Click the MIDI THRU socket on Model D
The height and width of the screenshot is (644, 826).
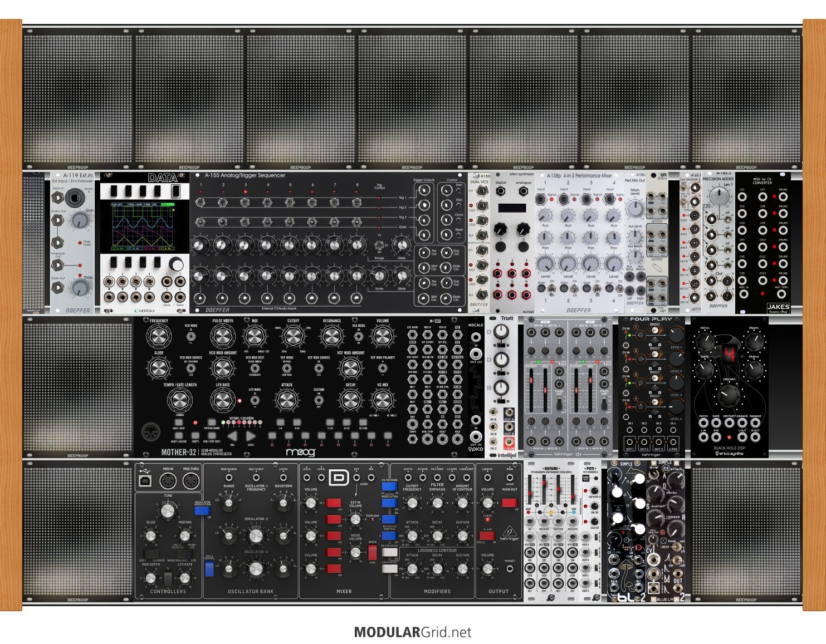click(191, 481)
